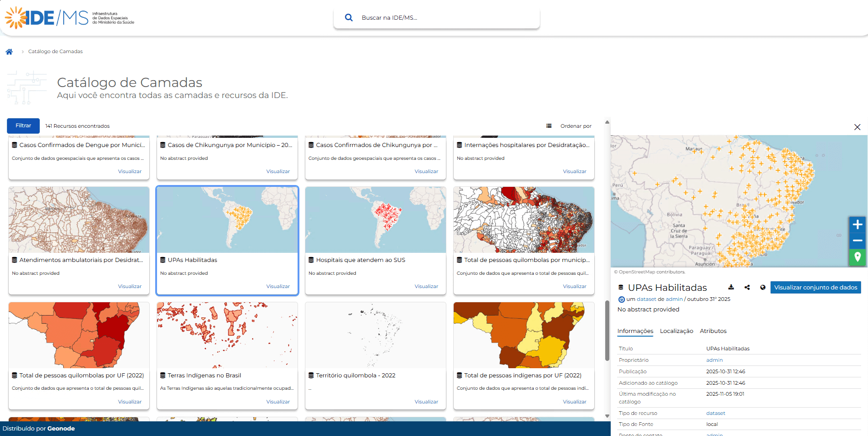Zoom in on the preview map

tap(857, 225)
